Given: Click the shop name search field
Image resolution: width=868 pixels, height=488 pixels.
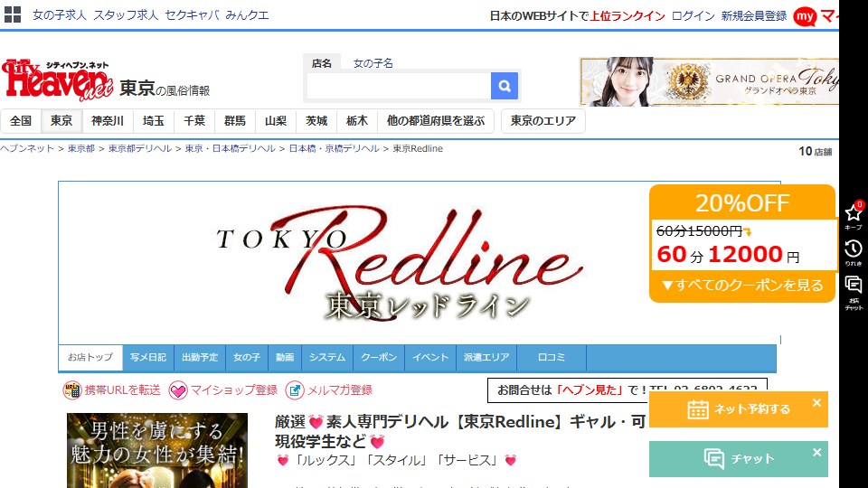Looking at the screenshot, I should coord(399,86).
